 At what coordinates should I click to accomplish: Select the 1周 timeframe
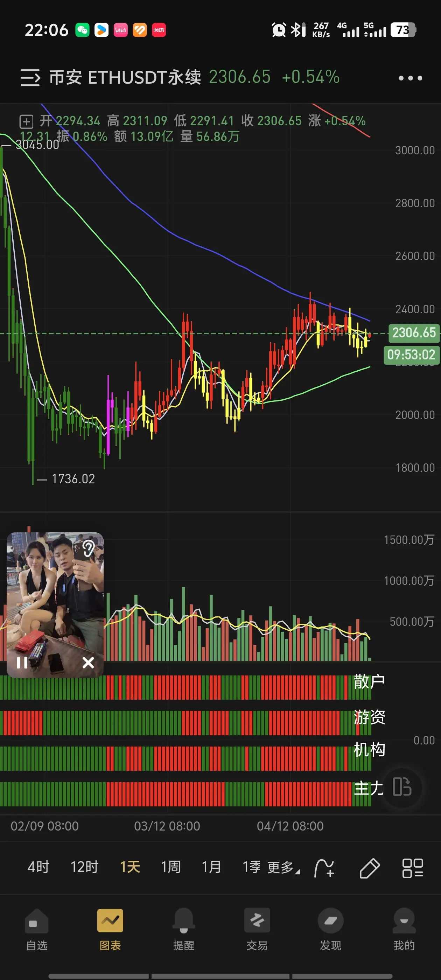(x=170, y=867)
